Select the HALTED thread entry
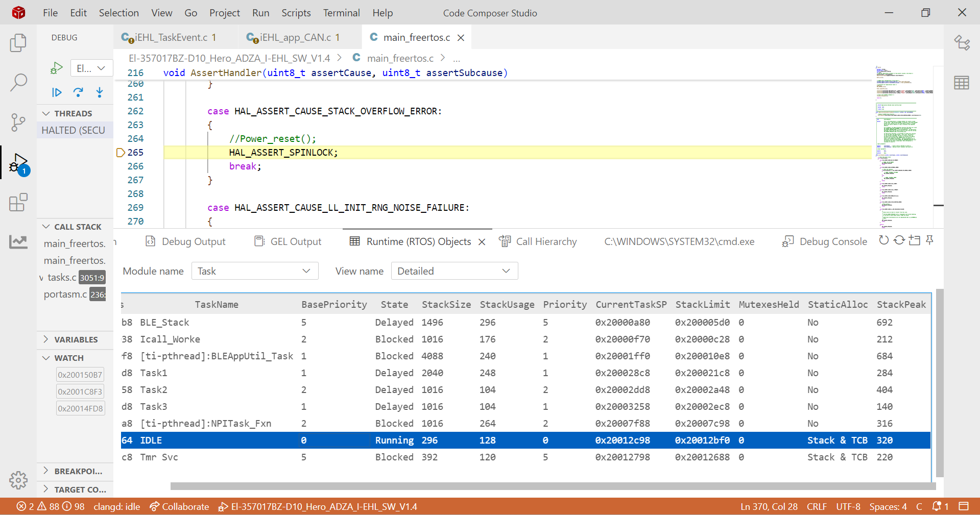 pos(75,130)
